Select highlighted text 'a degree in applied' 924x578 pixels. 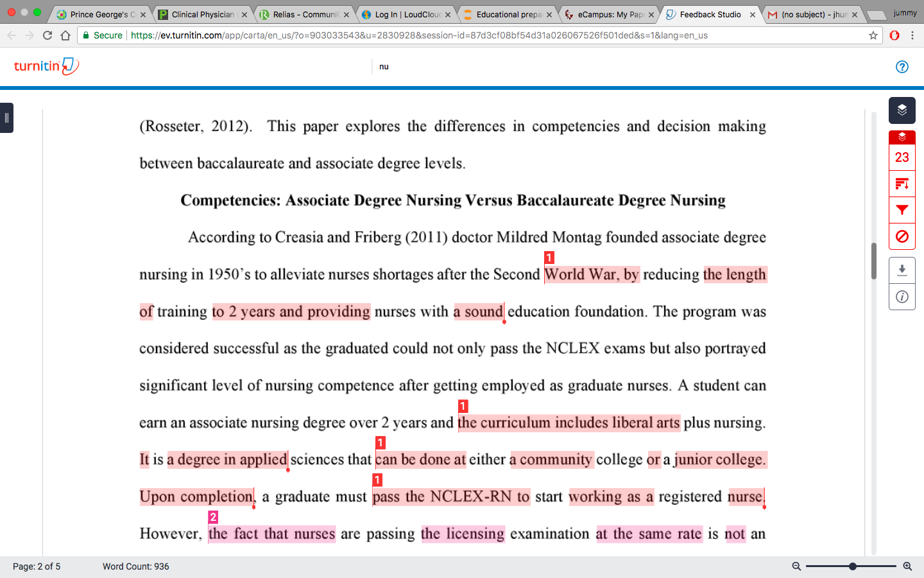click(227, 460)
